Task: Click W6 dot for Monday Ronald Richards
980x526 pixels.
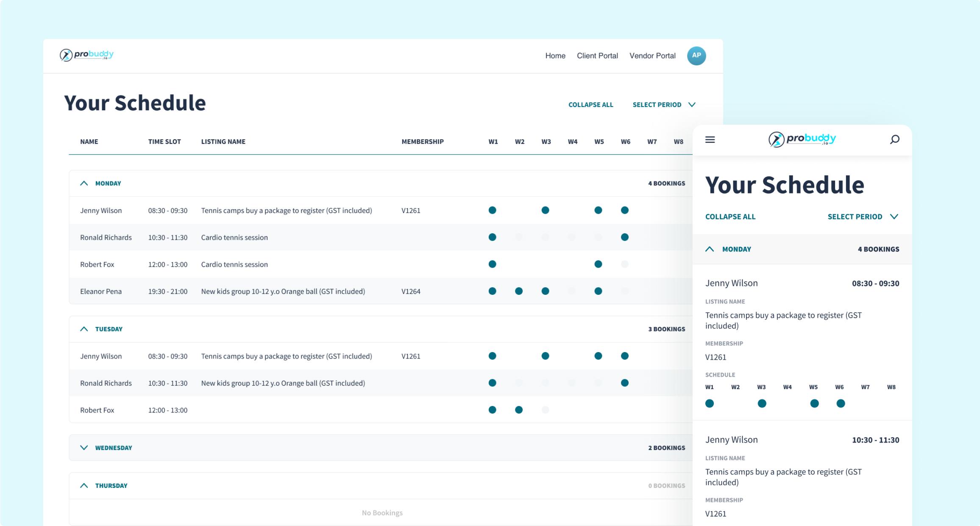Action: tap(624, 237)
